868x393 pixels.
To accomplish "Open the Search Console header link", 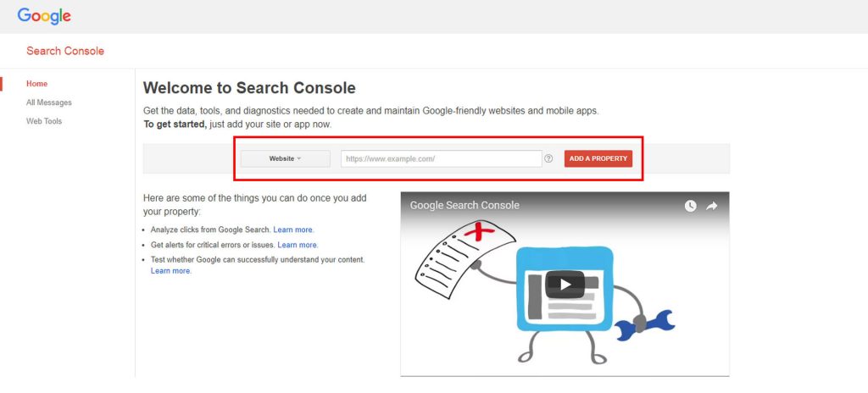I will point(65,51).
